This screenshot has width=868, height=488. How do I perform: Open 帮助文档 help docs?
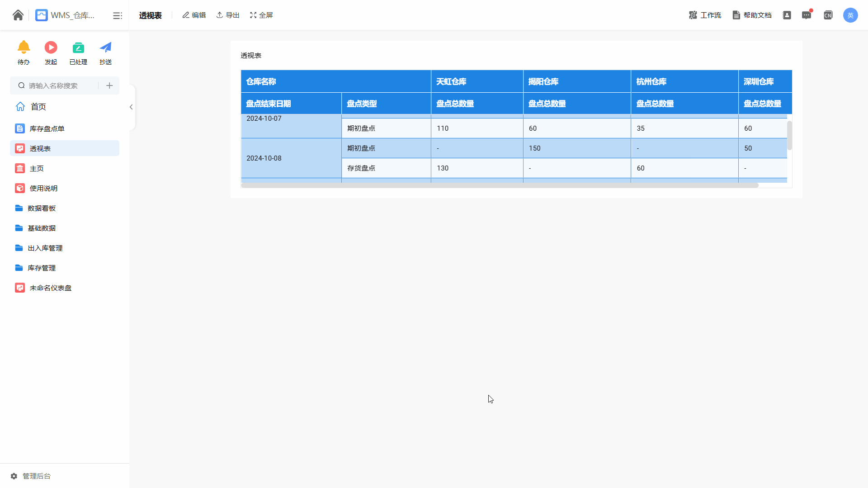[x=752, y=15]
